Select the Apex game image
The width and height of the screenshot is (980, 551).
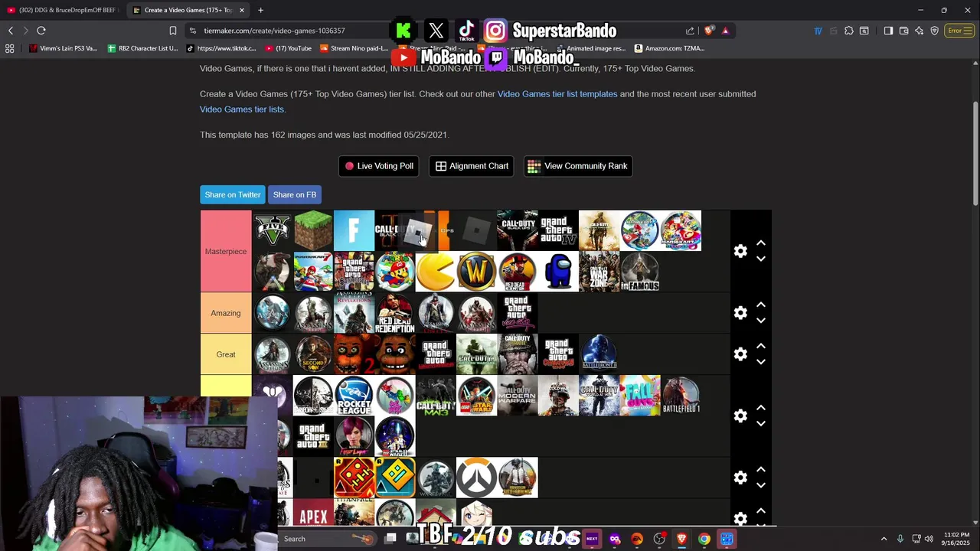click(x=313, y=514)
